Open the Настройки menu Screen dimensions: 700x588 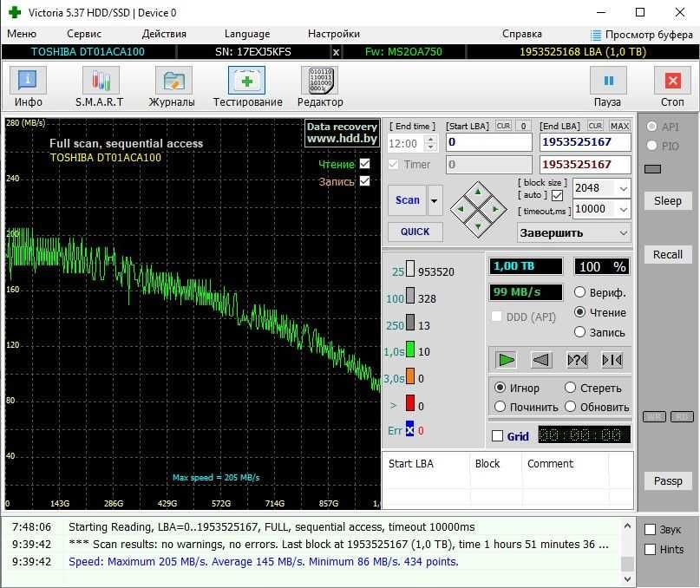click(x=333, y=34)
